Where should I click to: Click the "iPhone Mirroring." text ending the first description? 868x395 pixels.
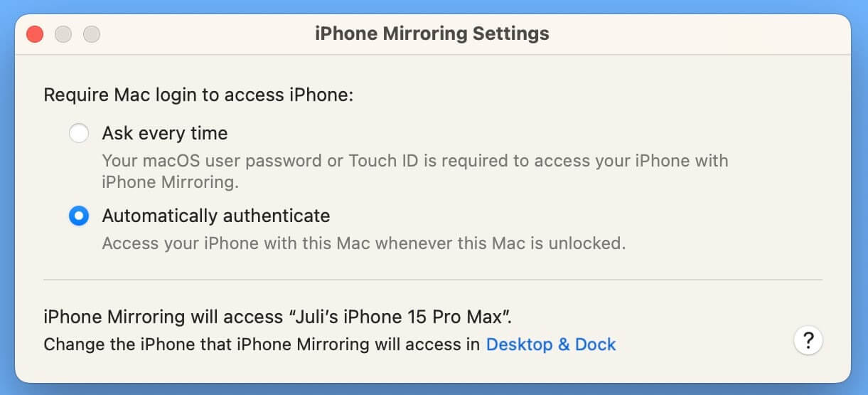pos(169,182)
